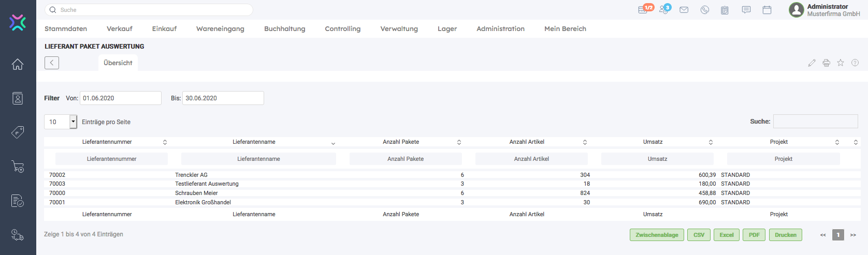This screenshot has width=868, height=255.
Task: Click the printer icon
Action: click(826, 63)
